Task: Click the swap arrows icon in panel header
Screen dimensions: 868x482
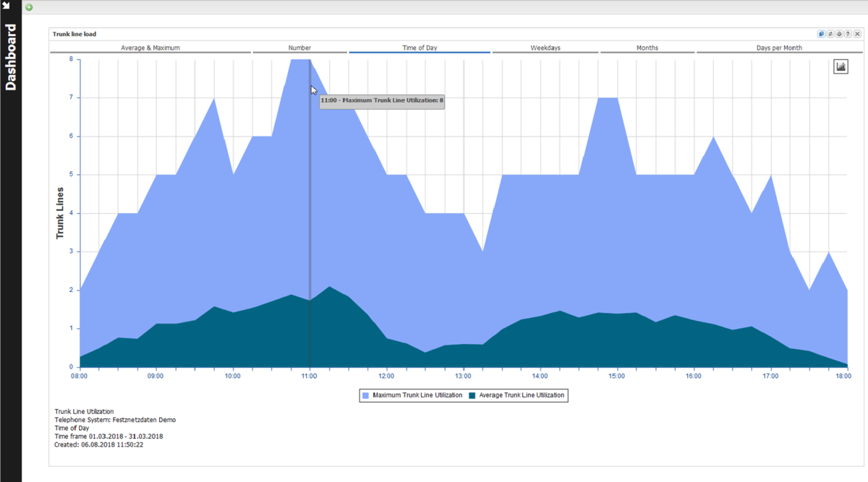Action: pyautogui.click(x=830, y=34)
